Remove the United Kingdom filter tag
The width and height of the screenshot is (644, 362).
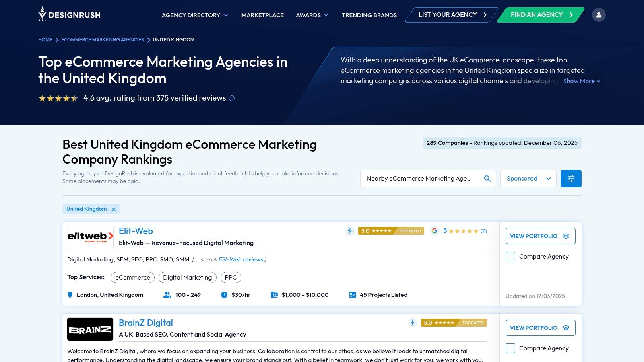(114, 209)
